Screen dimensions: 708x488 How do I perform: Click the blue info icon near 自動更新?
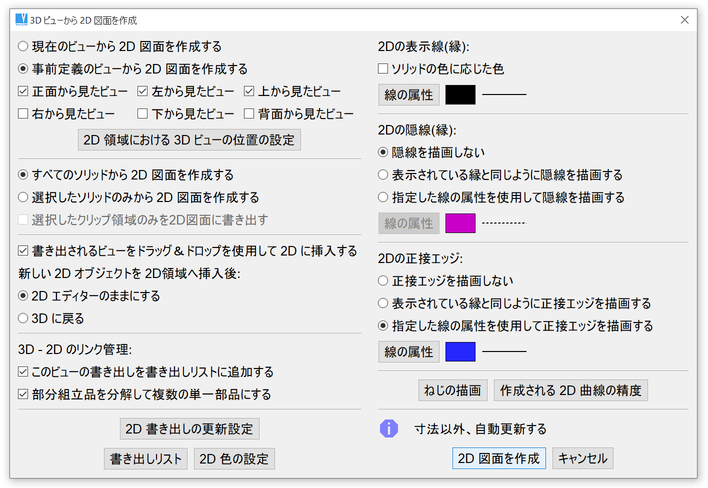389,429
